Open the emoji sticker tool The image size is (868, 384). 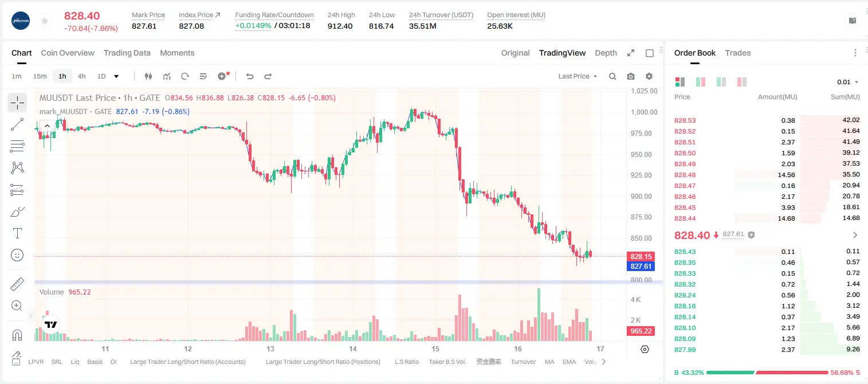tap(17, 255)
